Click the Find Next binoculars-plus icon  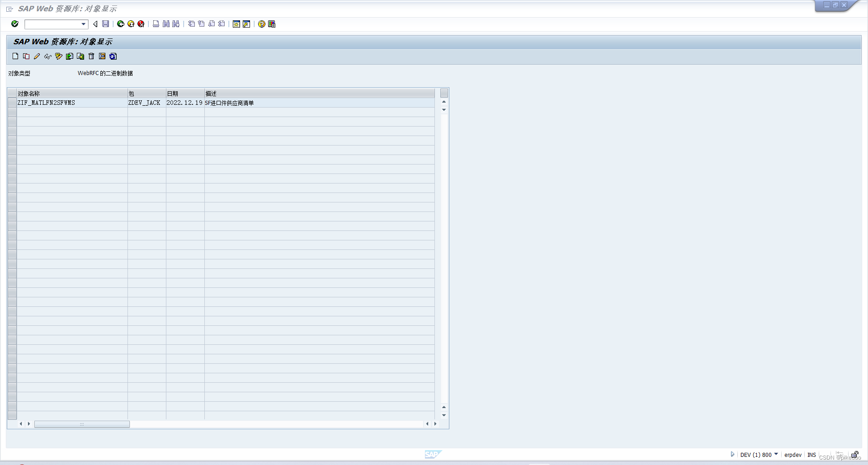click(x=176, y=24)
